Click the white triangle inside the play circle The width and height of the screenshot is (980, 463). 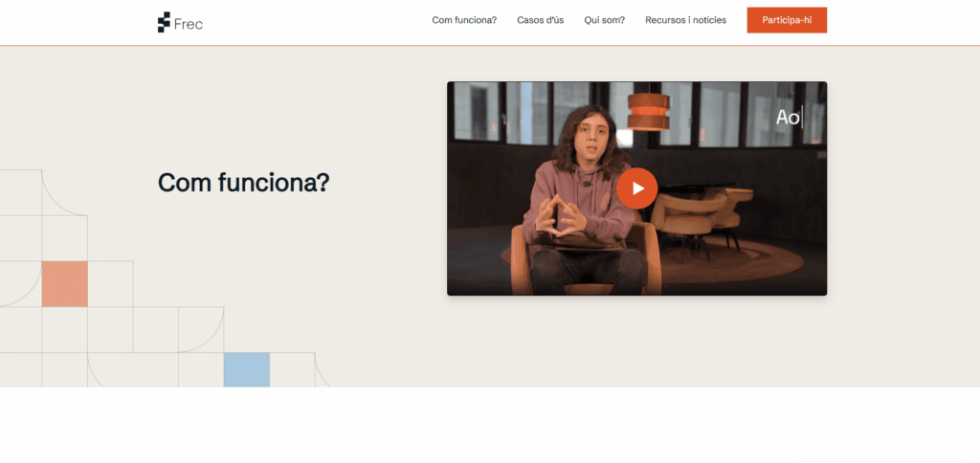click(638, 188)
